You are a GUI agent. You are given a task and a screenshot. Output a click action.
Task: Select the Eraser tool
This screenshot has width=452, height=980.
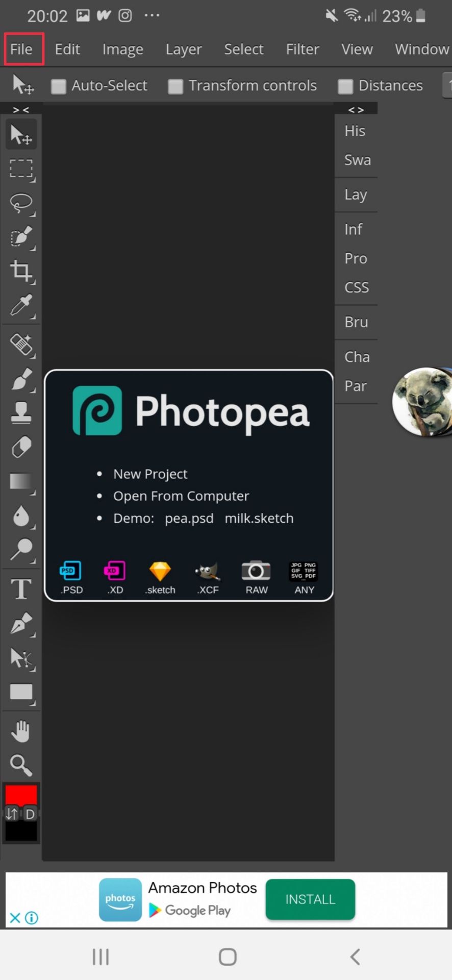click(x=21, y=447)
